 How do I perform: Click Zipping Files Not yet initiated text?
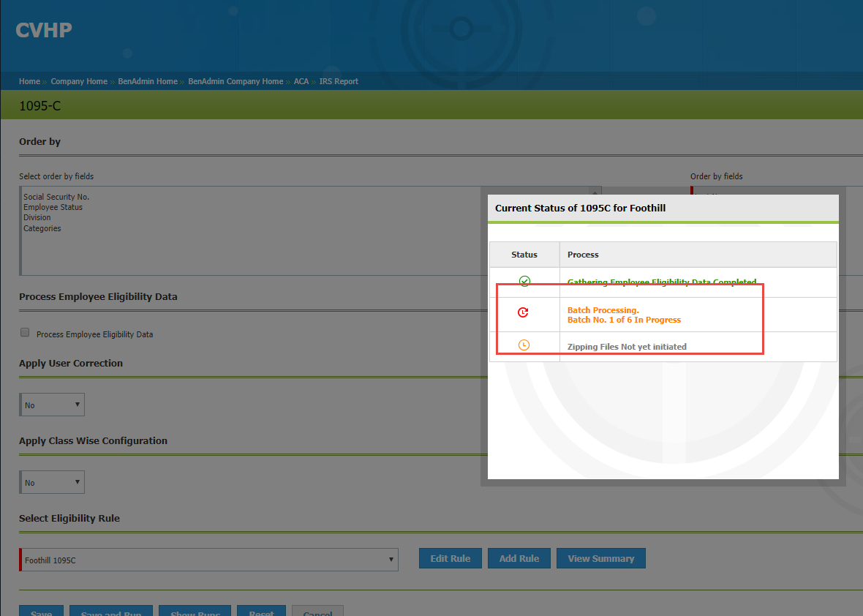click(627, 347)
